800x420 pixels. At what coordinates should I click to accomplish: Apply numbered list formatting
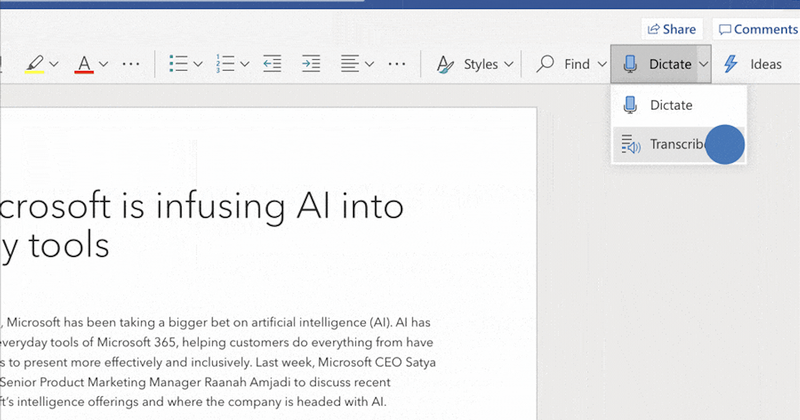point(225,64)
